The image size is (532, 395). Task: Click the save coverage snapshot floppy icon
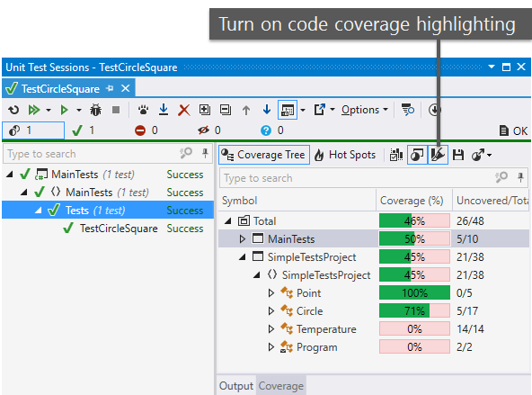pos(458,155)
